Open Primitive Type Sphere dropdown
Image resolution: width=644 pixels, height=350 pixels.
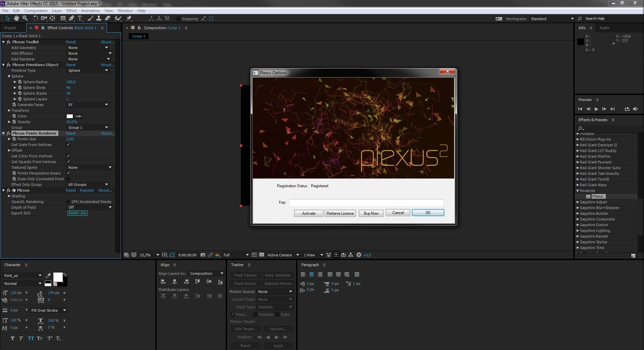pyautogui.click(x=89, y=70)
